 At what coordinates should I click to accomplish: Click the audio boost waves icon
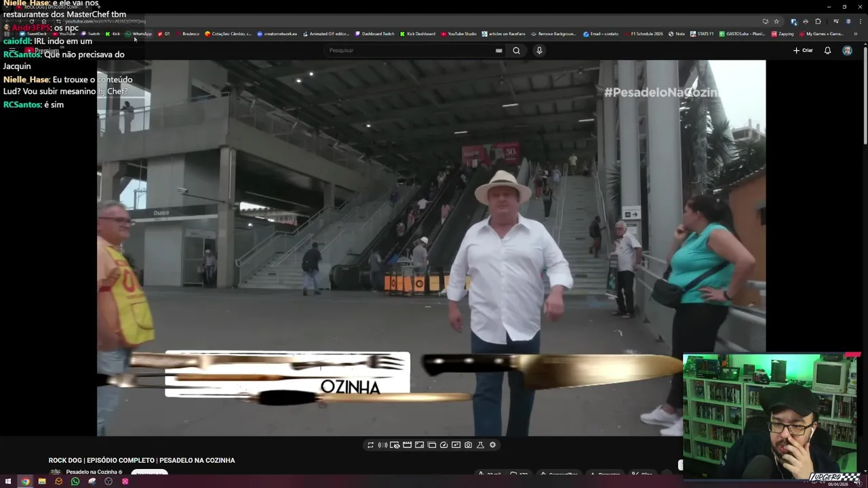pos(382,445)
